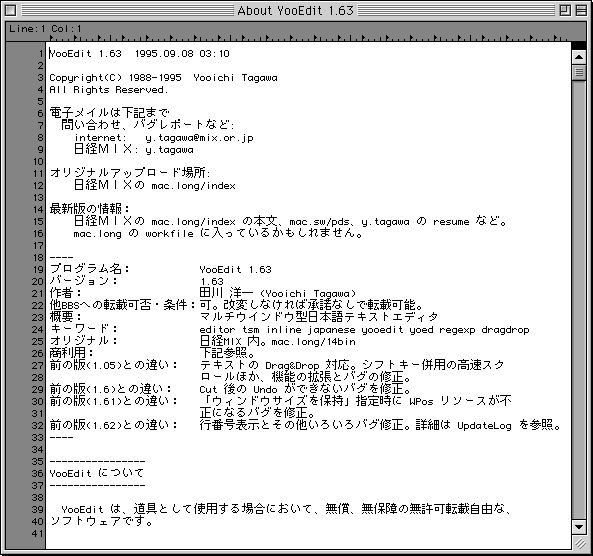Click line number 1 in the gutter

click(x=41, y=54)
